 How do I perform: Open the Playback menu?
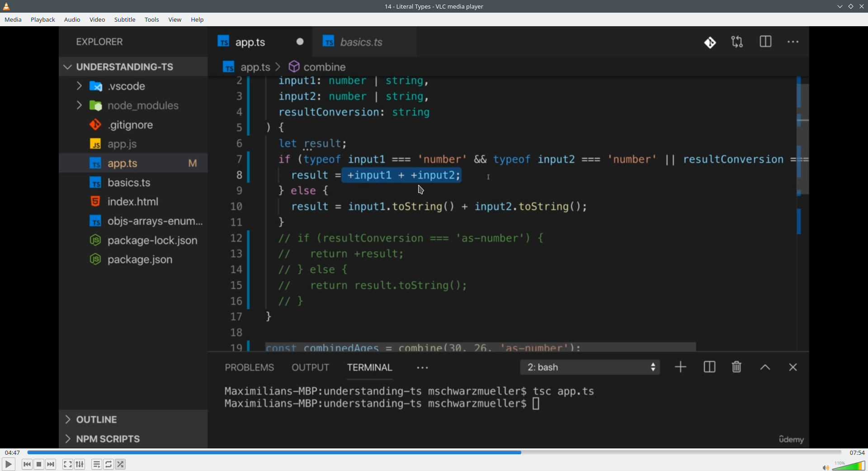tap(43, 20)
